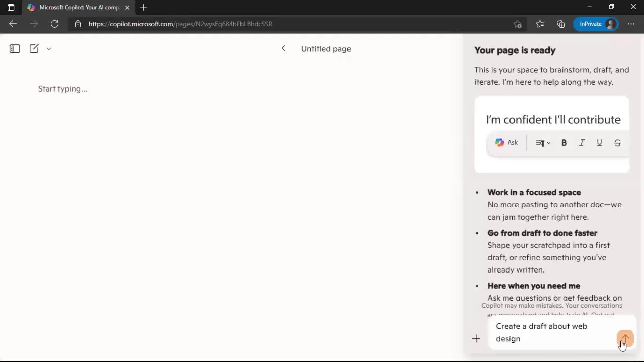Click the Work in a focused space text

click(x=534, y=192)
